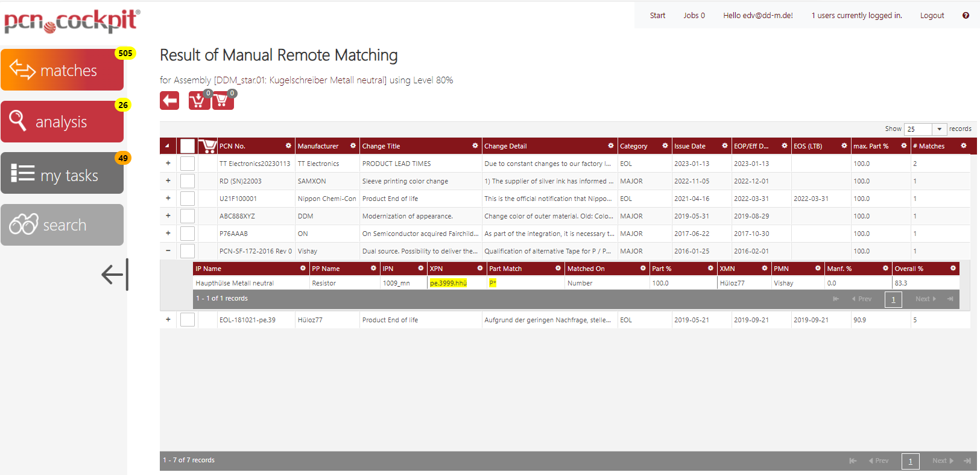The width and height of the screenshot is (980, 475).
Task: Sort by Manufacturer column header
Action: pos(318,146)
